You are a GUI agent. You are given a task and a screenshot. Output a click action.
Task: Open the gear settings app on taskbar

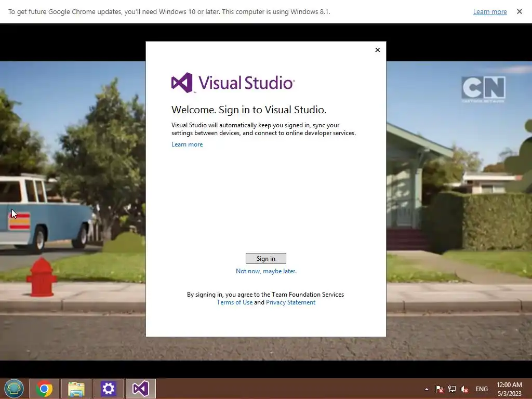coord(109,389)
